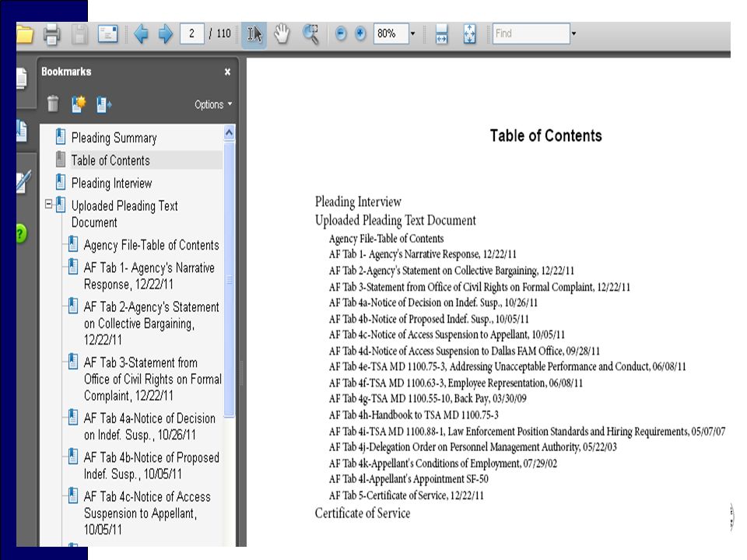Click AF Tab 4c page contents entry

point(447,334)
